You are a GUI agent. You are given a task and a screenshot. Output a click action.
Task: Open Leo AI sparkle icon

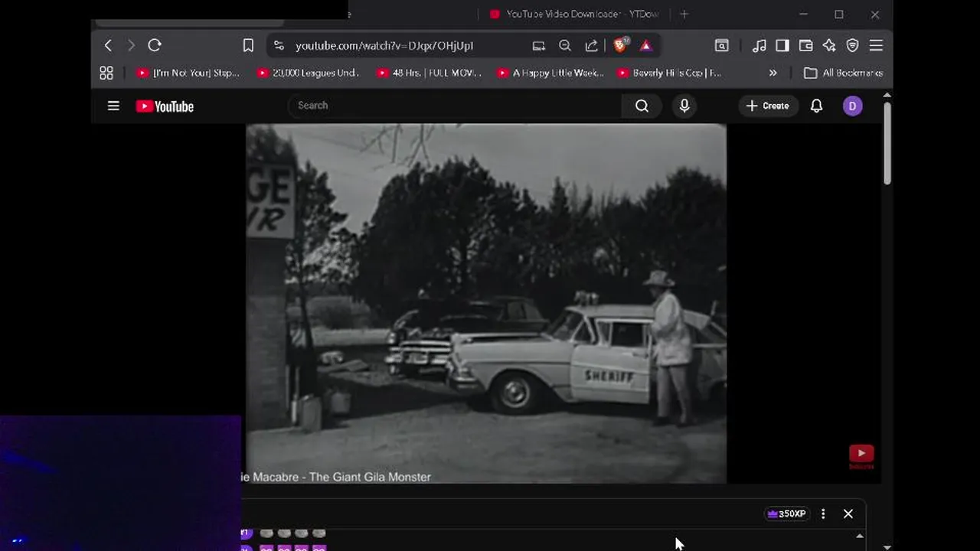point(829,46)
